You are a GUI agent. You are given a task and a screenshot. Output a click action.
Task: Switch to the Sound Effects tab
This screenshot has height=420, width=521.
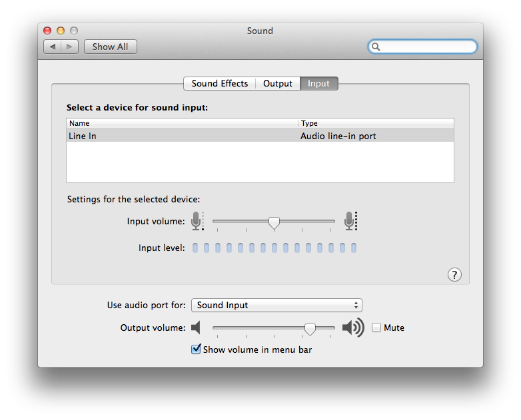(x=220, y=83)
